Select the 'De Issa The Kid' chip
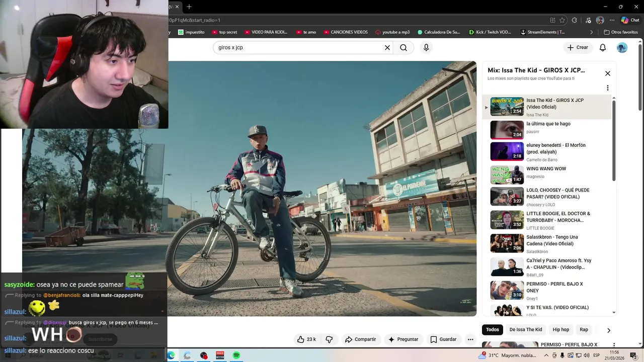 pyautogui.click(x=526, y=330)
